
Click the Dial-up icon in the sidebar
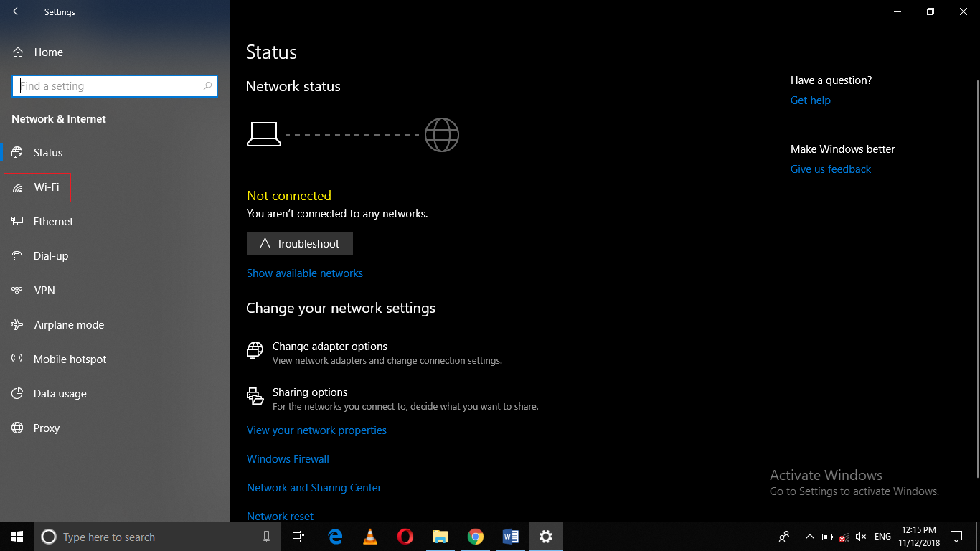point(17,255)
